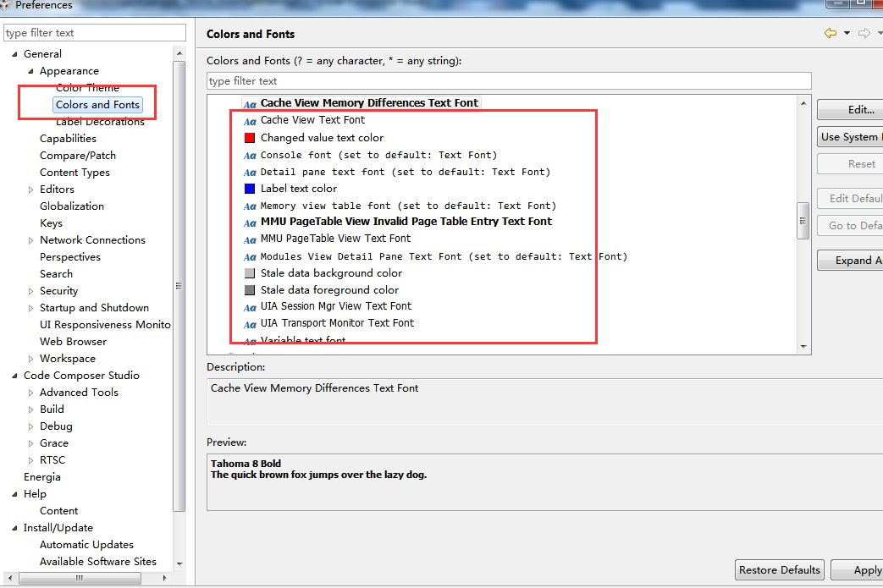Screen dimensions: 883x588
Task: Expand the Debug tree node
Action: tap(31, 426)
